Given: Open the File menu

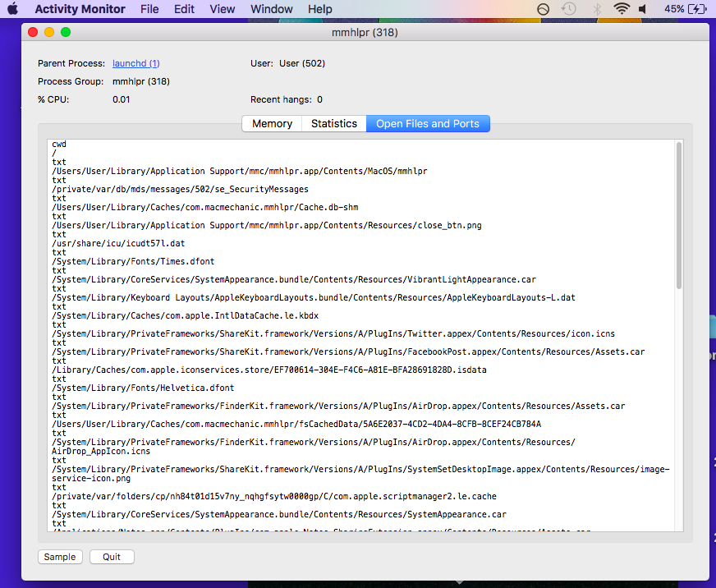Looking at the screenshot, I should pos(149,9).
